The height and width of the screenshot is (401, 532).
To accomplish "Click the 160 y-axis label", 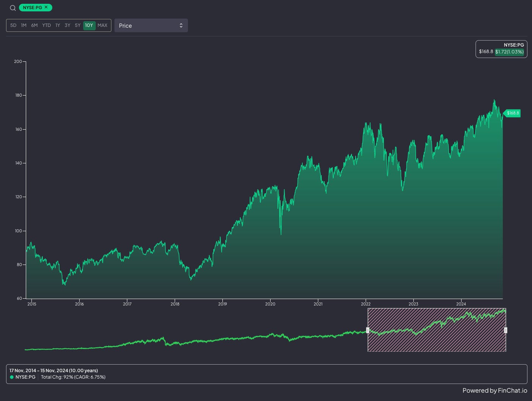I will (x=18, y=129).
